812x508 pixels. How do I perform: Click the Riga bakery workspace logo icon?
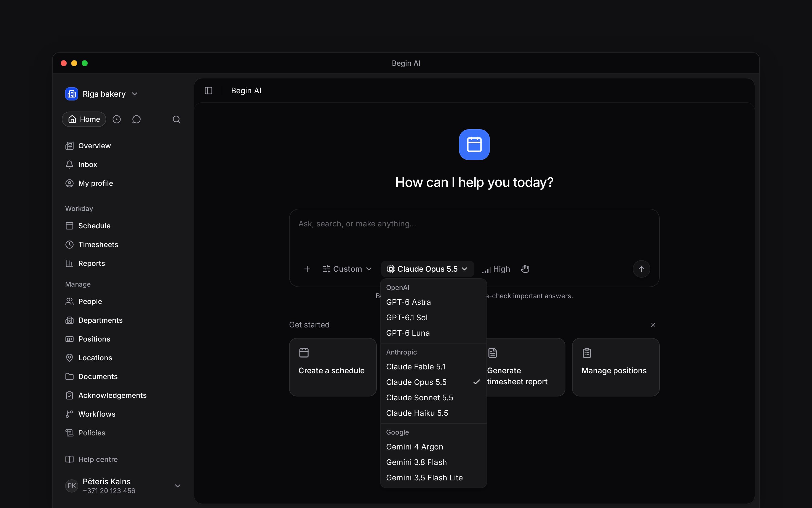point(71,94)
